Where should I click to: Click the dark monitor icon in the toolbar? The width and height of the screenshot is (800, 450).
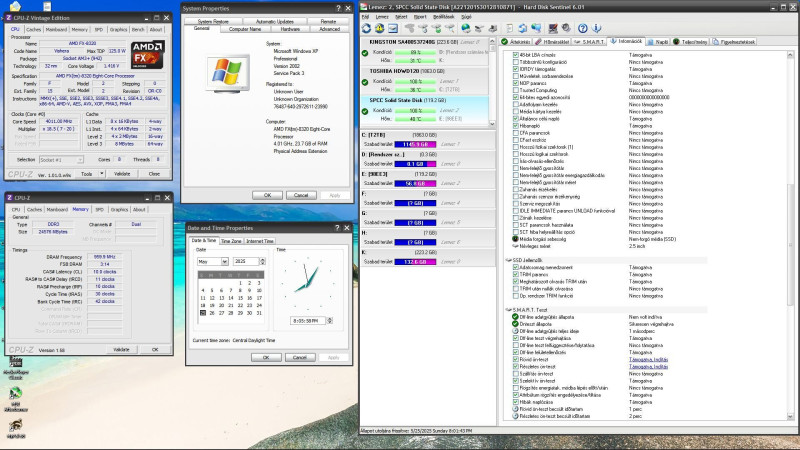coord(553,28)
